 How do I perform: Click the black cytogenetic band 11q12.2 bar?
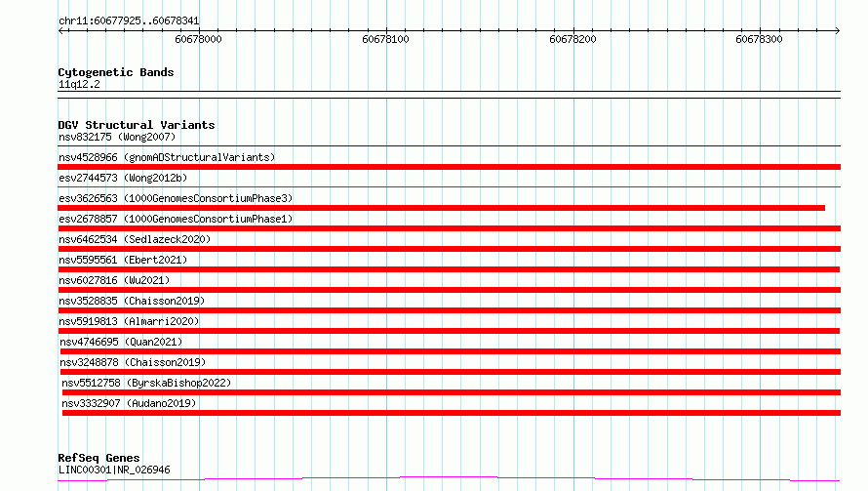(449, 95)
